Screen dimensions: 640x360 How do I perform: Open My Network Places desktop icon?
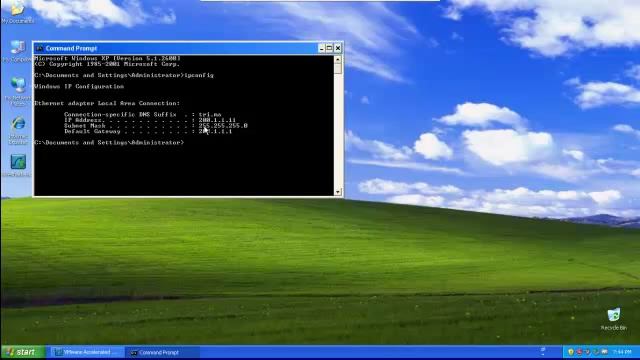click(x=18, y=91)
